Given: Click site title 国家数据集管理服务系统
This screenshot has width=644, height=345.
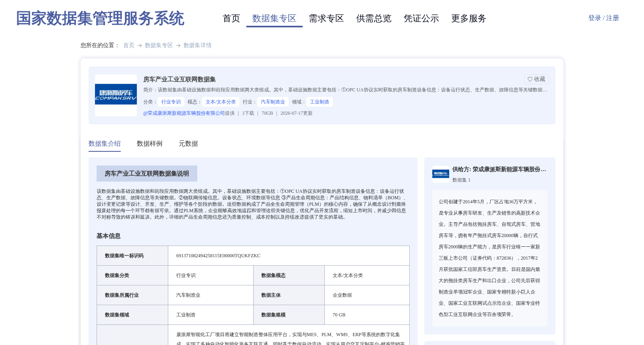Looking at the screenshot, I should click(100, 19).
